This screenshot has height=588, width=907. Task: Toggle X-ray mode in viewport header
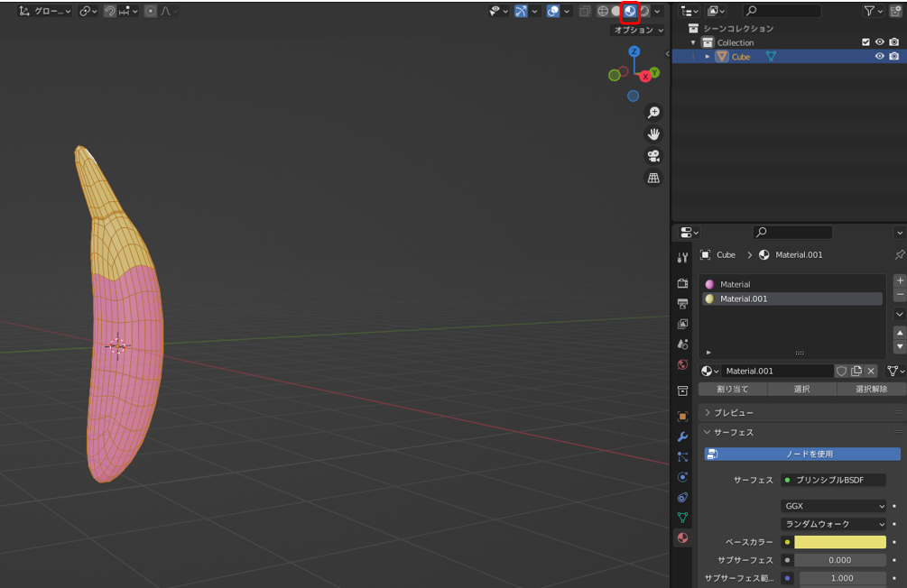coord(585,11)
